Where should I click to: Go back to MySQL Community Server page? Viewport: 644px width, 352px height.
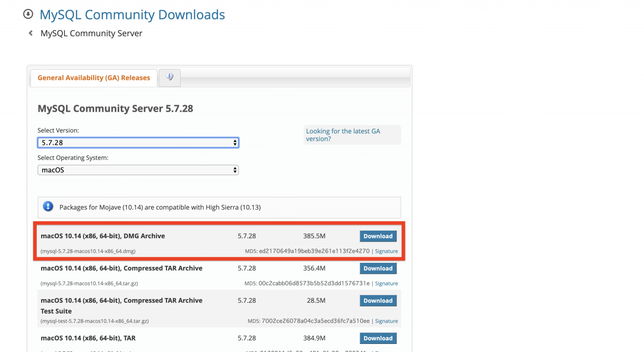(x=91, y=33)
